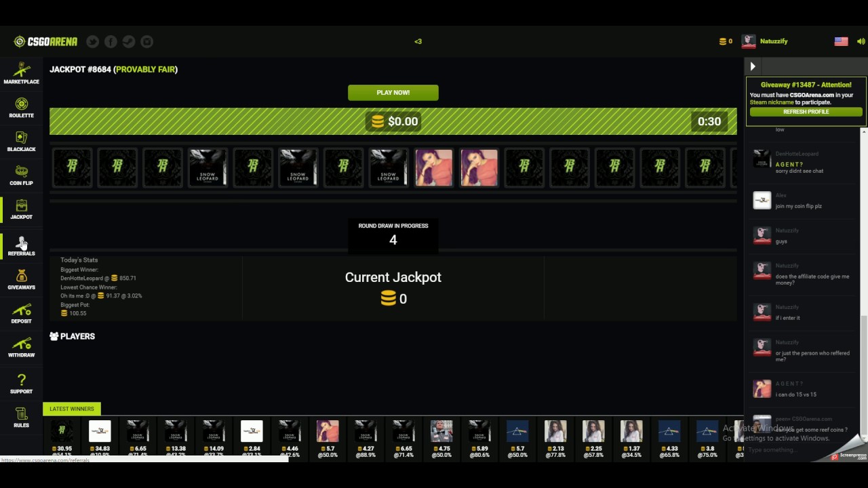
Task: Click the Steam nickname link in giveaway
Action: (772, 102)
